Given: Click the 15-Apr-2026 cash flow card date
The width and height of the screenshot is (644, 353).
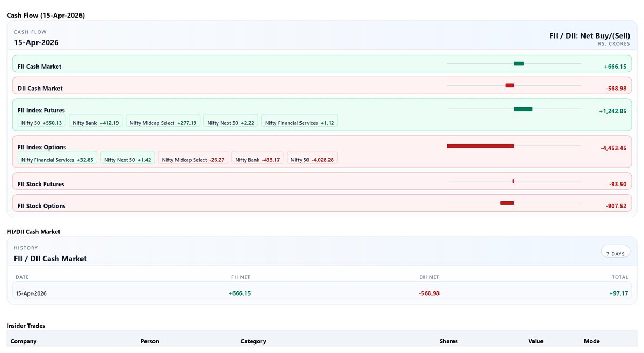Looking at the screenshot, I should click(36, 42).
